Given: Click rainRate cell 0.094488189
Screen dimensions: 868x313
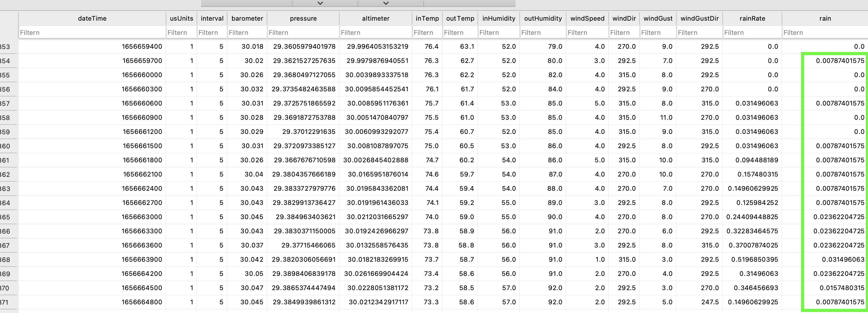Looking at the screenshot, I should (752, 160).
